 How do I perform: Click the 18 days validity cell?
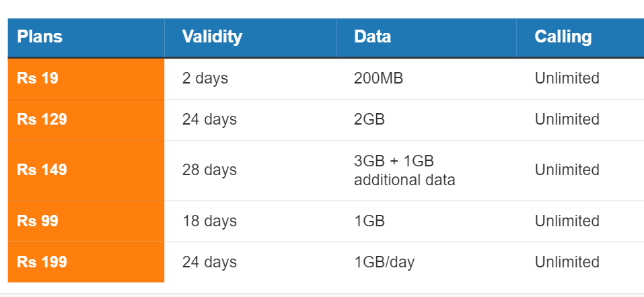pyautogui.click(x=209, y=222)
